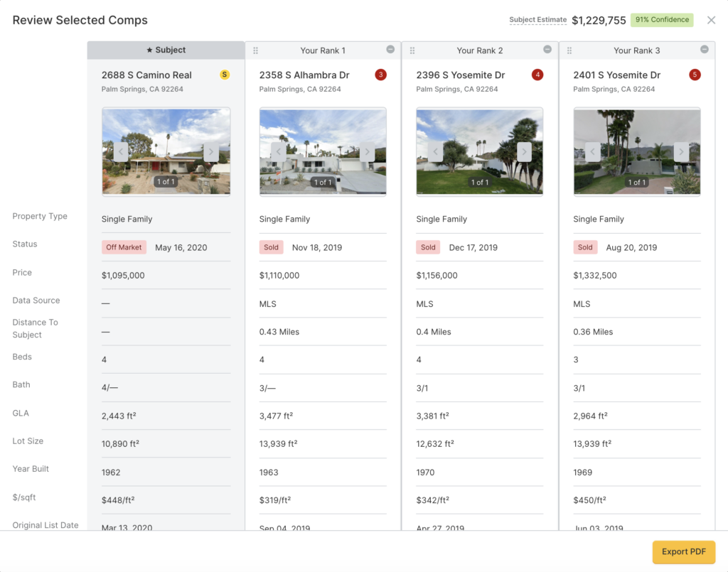Click the 91% Confidence badge

point(662,20)
